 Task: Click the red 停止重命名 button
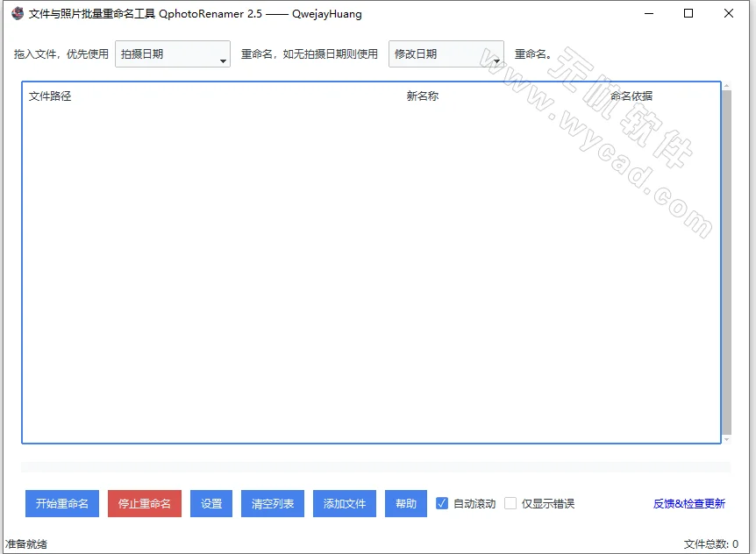click(144, 503)
